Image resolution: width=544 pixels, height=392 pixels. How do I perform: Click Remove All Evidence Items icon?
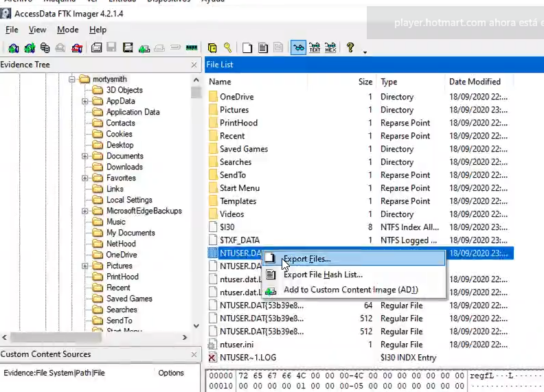[77, 48]
